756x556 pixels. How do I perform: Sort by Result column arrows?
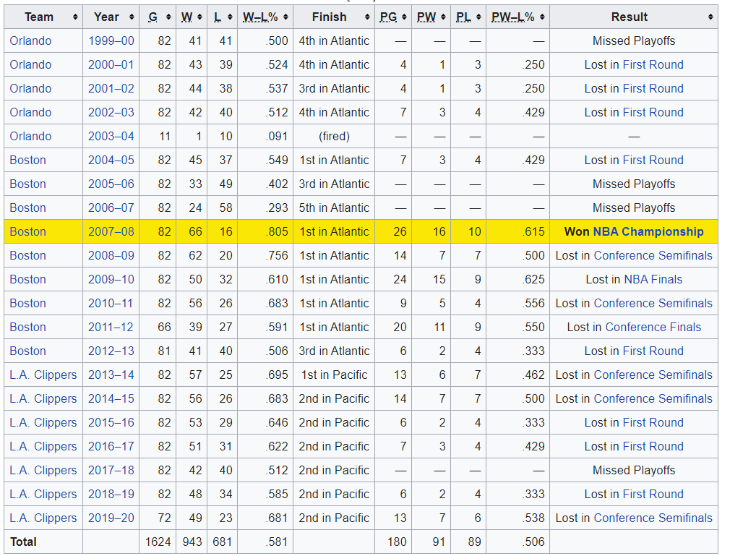[x=711, y=17]
